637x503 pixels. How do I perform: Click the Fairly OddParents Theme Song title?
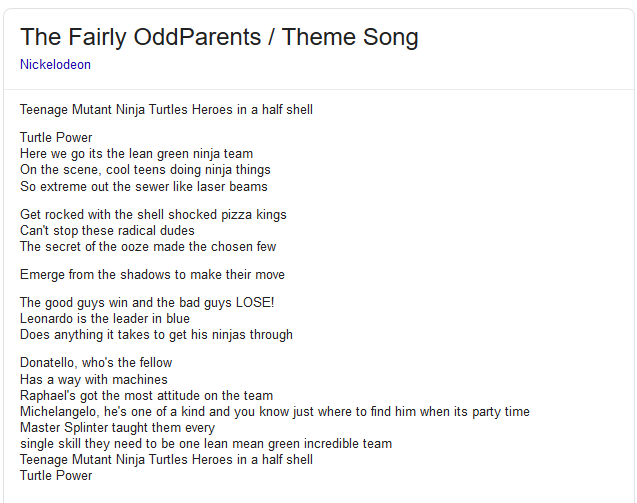click(x=219, y=37)
